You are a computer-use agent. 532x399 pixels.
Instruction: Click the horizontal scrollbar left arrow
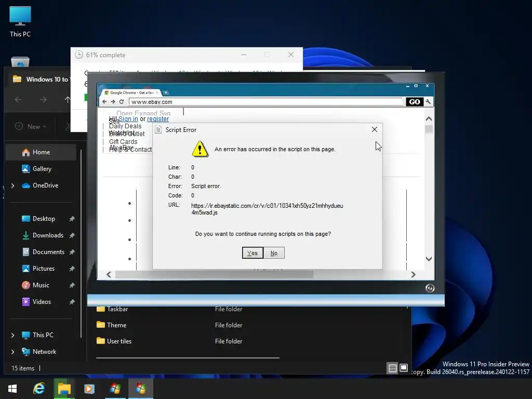coord(109,274)
